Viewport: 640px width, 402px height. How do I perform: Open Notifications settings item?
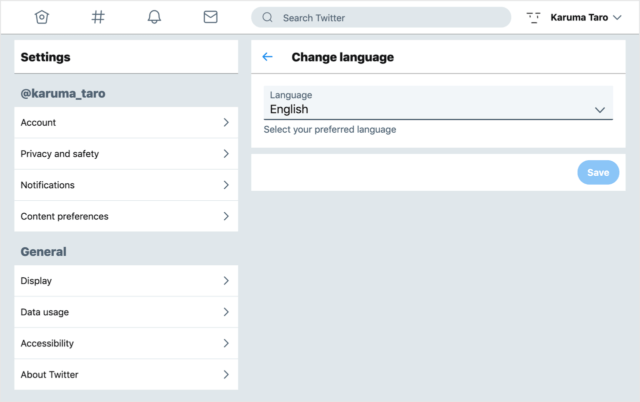pyautogui.click(x=126, y=185)
